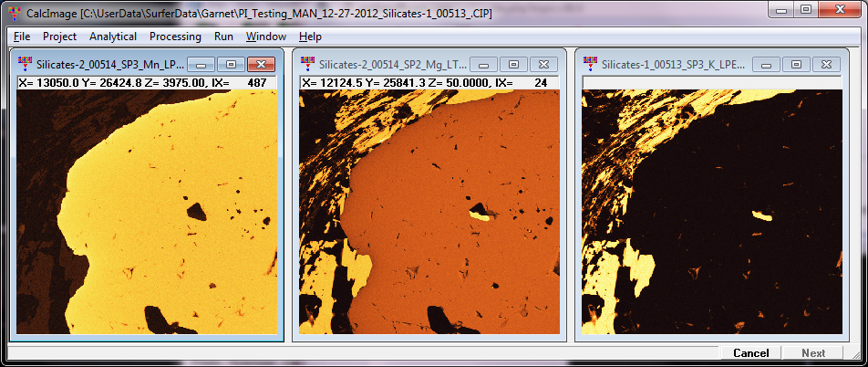Minimize the Silicates Mn image window
This screenshot has height=367, width=868.
(201, 64)
